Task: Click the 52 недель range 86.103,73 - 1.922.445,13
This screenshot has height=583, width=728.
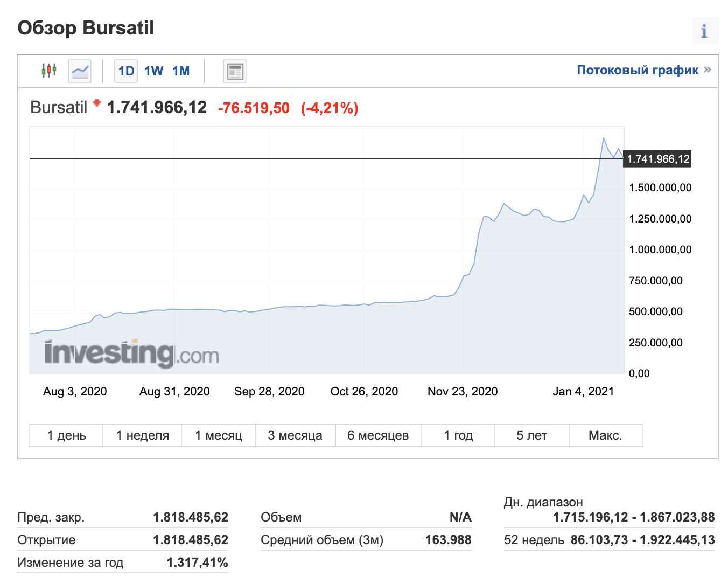Action: click(643, 540)
